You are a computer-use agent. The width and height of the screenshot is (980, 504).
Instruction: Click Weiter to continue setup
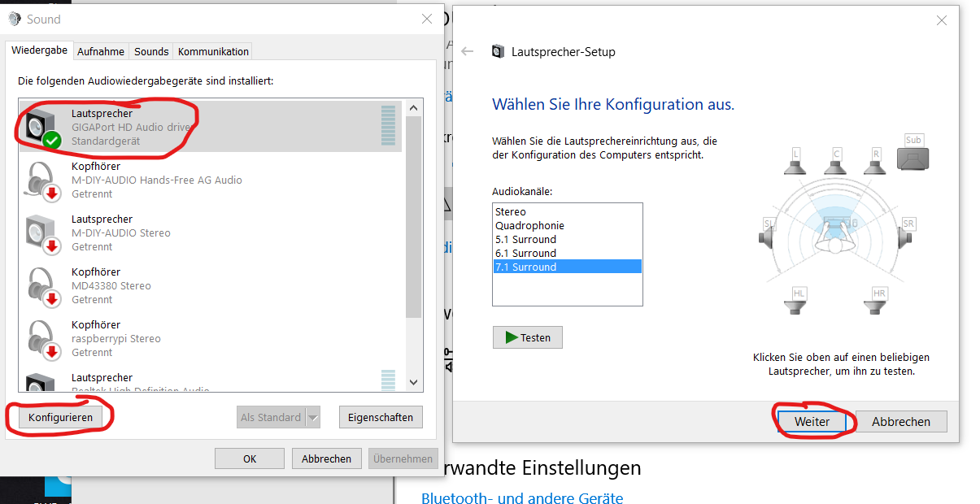[x=812, y=422]
